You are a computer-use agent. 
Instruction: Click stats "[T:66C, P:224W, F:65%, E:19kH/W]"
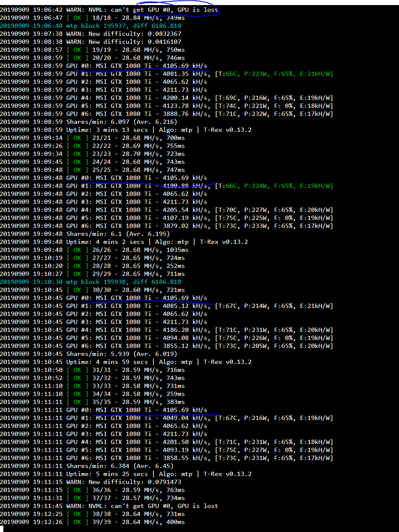tap(274, 186)
